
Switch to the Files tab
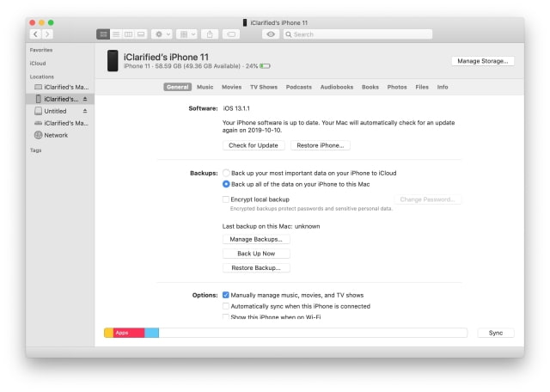point(422,87)
